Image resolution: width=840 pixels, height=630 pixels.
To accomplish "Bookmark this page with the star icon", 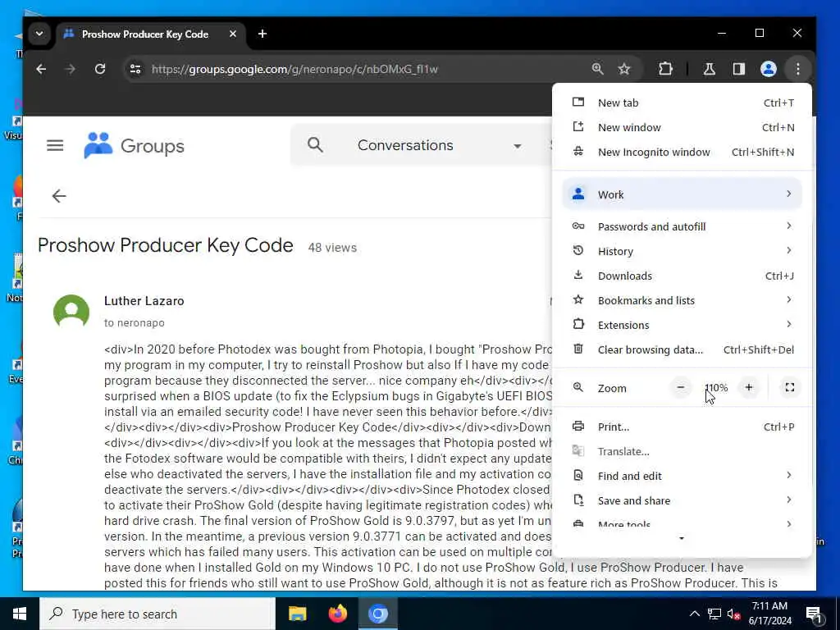I will 624,69.
